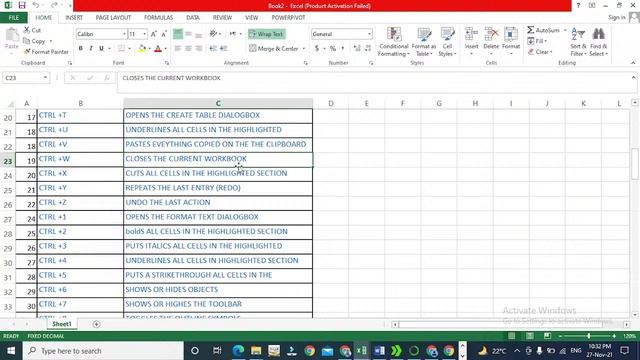Apply Percent Style with the % icon
The height and width of the screenshot is (360, 640).
coord(333,48)
